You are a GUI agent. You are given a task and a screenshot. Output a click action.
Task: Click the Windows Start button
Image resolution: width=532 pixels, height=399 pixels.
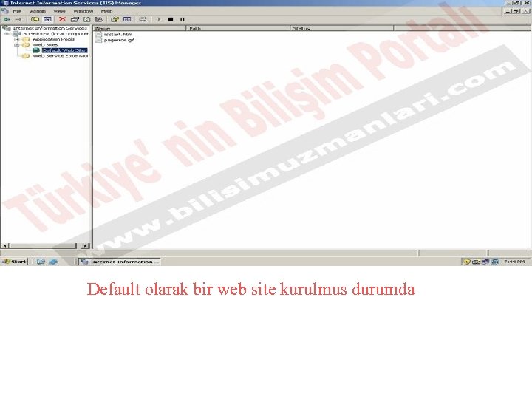click(x=14, y=262)
